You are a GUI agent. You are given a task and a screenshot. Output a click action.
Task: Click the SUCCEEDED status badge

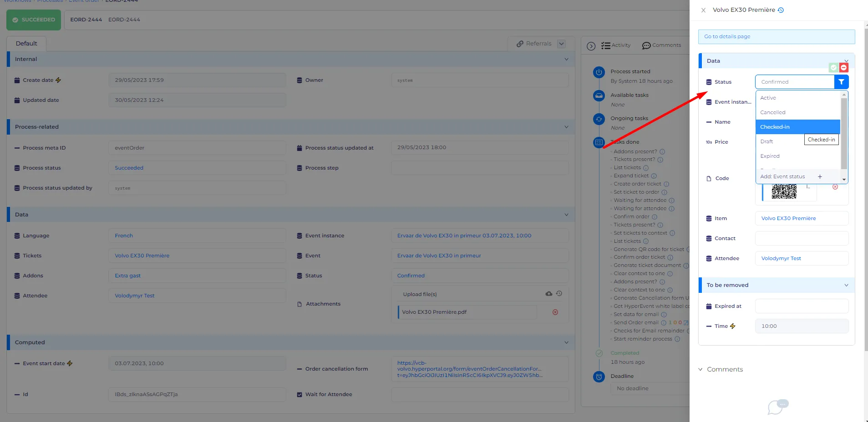pos(34,20)
